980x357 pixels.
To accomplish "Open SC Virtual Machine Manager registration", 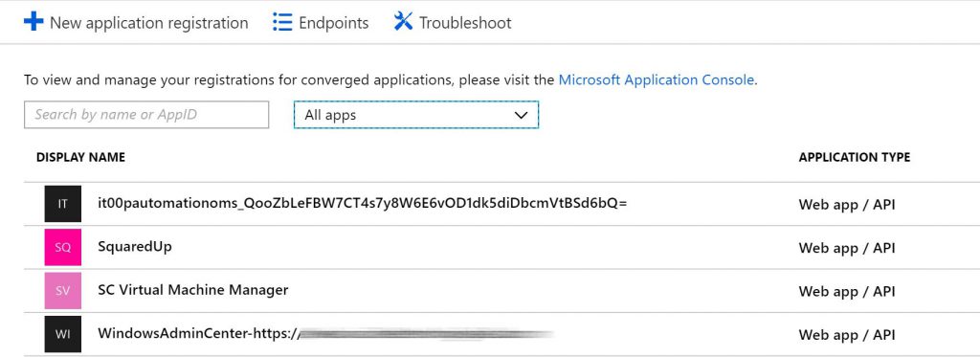I will click(x=490, y=291).
